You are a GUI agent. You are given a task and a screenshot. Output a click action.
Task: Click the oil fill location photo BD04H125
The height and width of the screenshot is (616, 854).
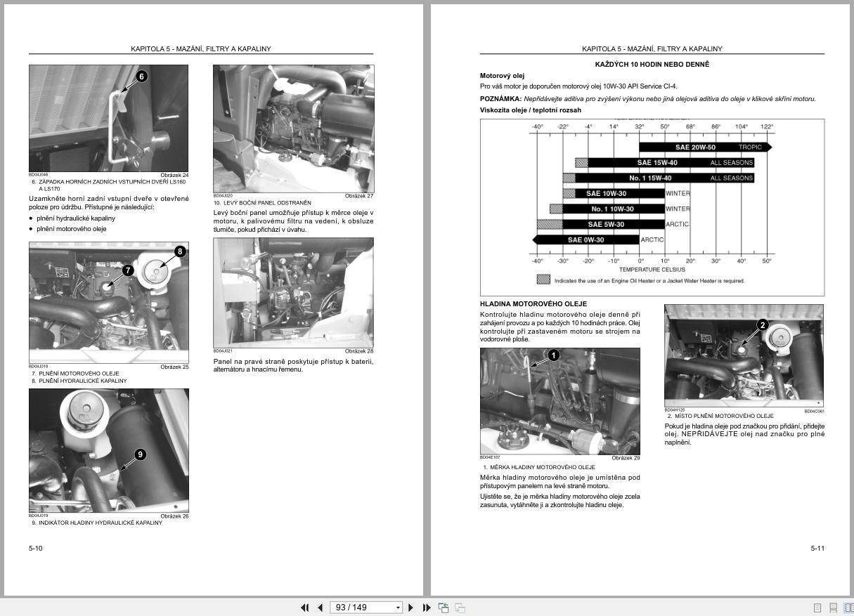click(x=744, y=355)
